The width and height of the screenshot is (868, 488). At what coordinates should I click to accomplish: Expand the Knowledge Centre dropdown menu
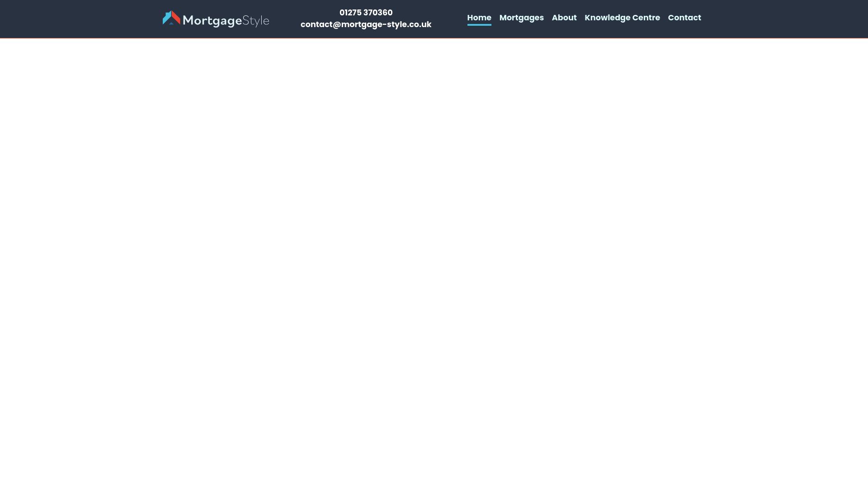[622, 17]
